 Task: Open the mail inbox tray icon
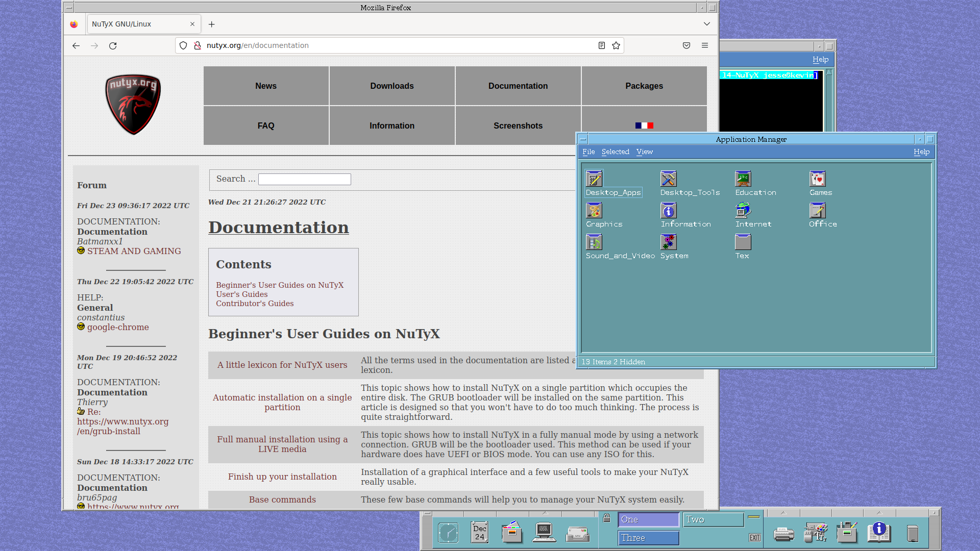coord(577,534)
